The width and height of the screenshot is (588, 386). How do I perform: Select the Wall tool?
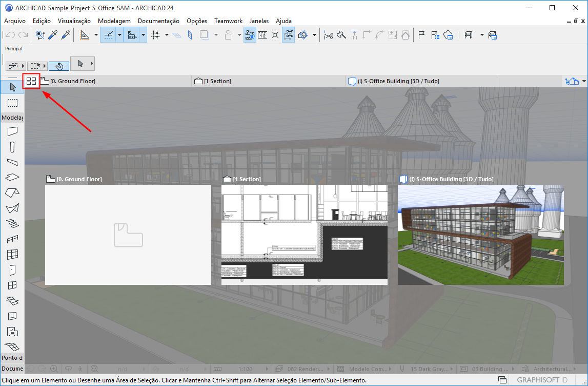[12, 131]
